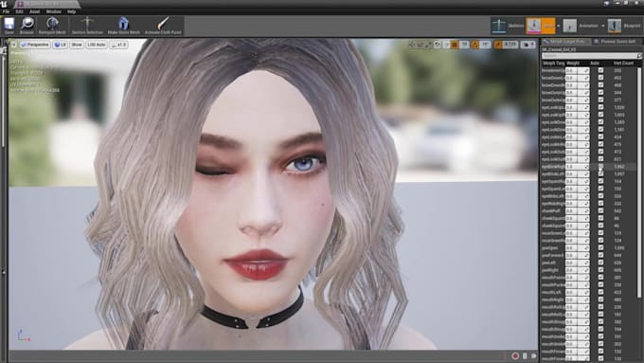
Task: Toggle rotation snapping in viewport toolbar
Action: (475, 45)
